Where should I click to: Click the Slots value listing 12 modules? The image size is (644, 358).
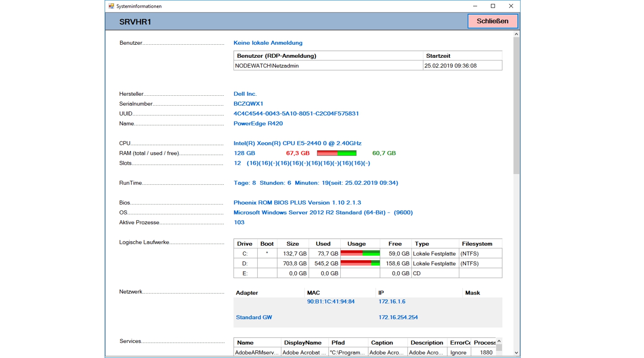coord(302,163)
